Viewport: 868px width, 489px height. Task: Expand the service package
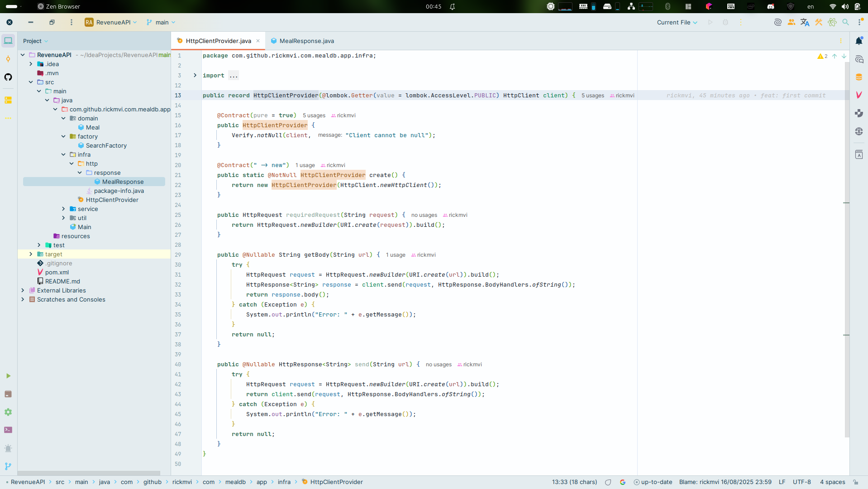coord(63,209)
